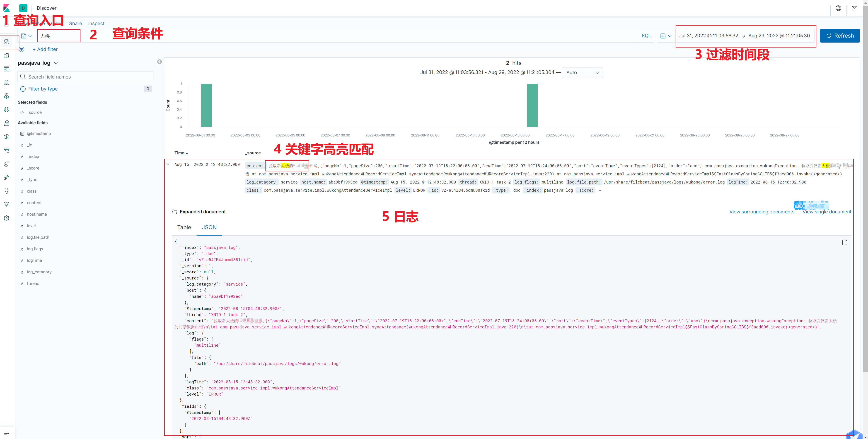Open Management via the sidebar gear icon

(x=7, y=218)
